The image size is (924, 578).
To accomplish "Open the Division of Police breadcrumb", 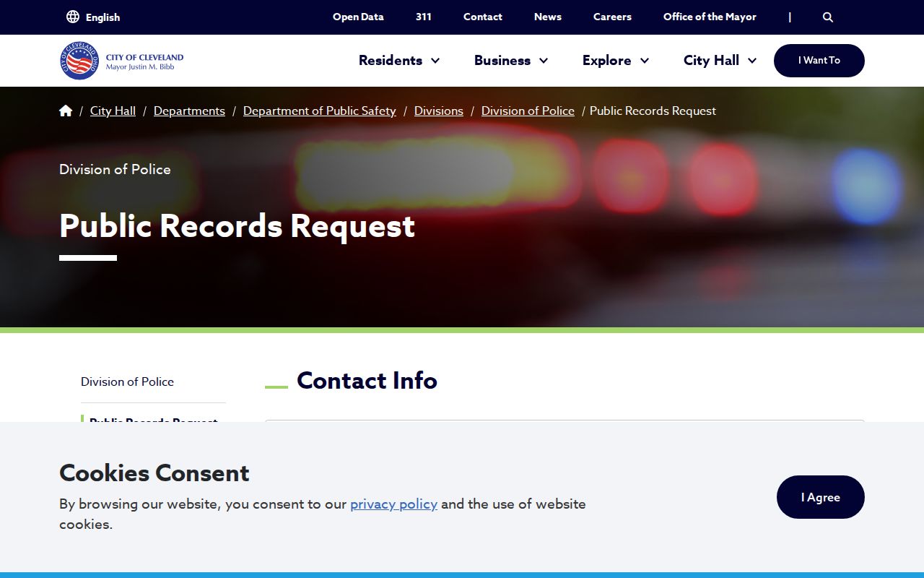I will click(x=528, y=111).
